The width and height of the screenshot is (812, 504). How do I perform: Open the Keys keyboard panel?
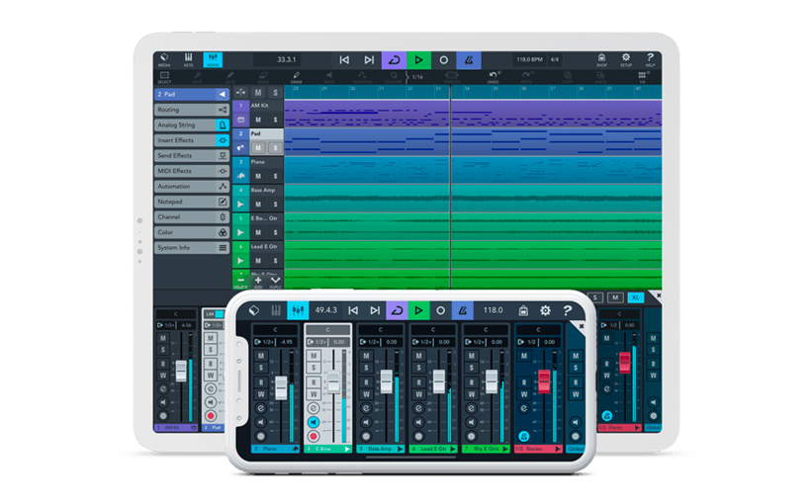click(x=189, y=60)
